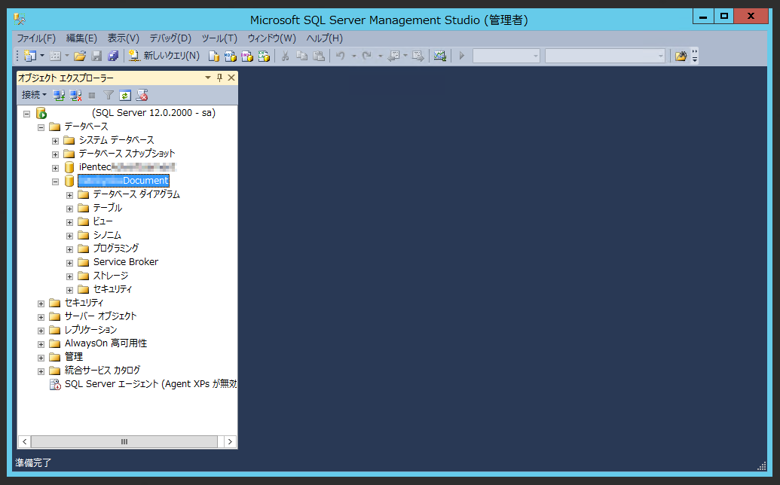Select the データベース ダイアグラム folder
Image resolution: width=780 pixels, height=485 pixels.
coord(136,194)
